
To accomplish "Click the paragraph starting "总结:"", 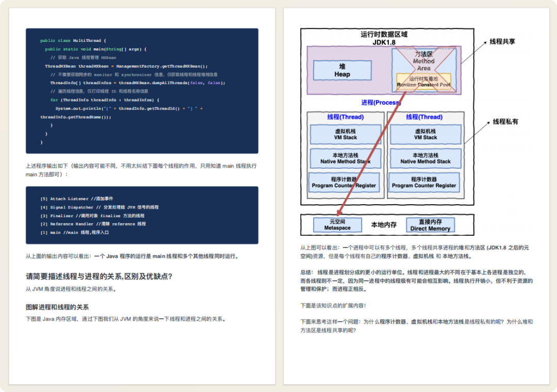I will (x=416, y=281).
